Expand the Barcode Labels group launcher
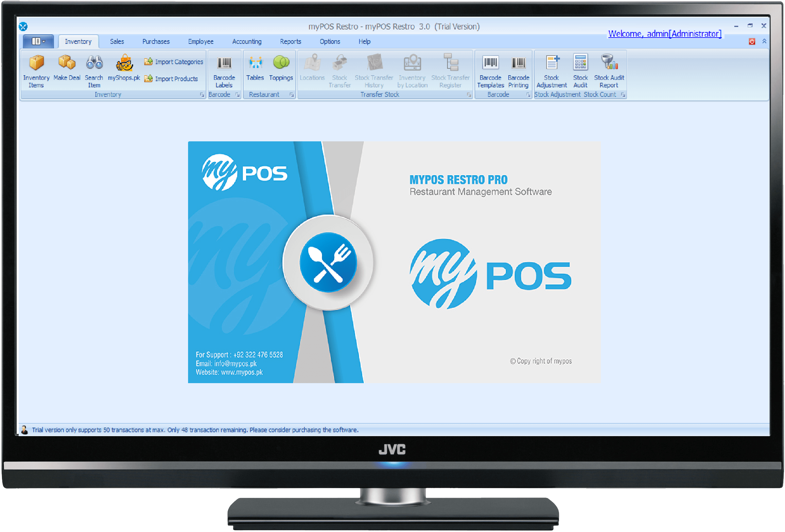The image size is (785, 532). (237, 95)
